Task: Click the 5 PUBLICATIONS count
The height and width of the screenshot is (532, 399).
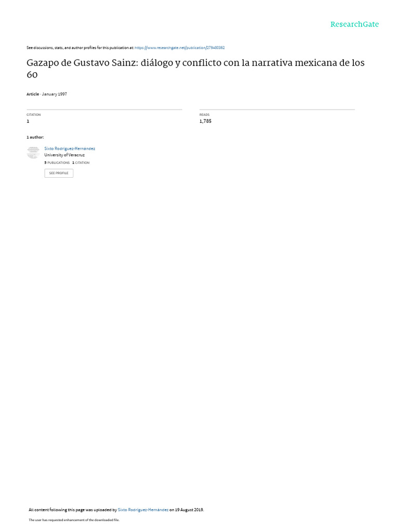Action: (57, 163)
